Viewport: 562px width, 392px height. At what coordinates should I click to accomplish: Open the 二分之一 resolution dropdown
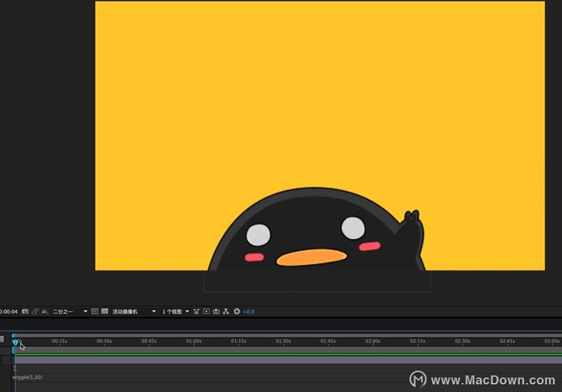pyautogui.click(x=70, y=312)
